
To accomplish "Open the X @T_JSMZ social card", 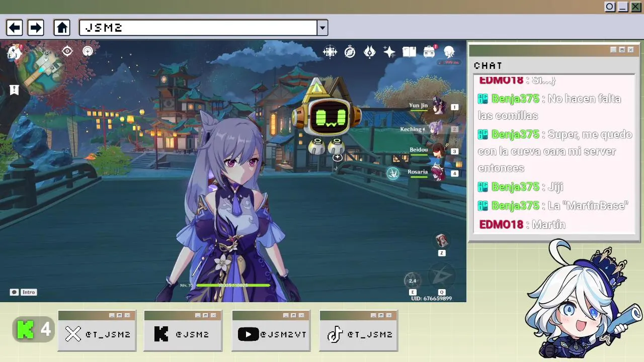I will pyautogui.click(x=97, y=331).
